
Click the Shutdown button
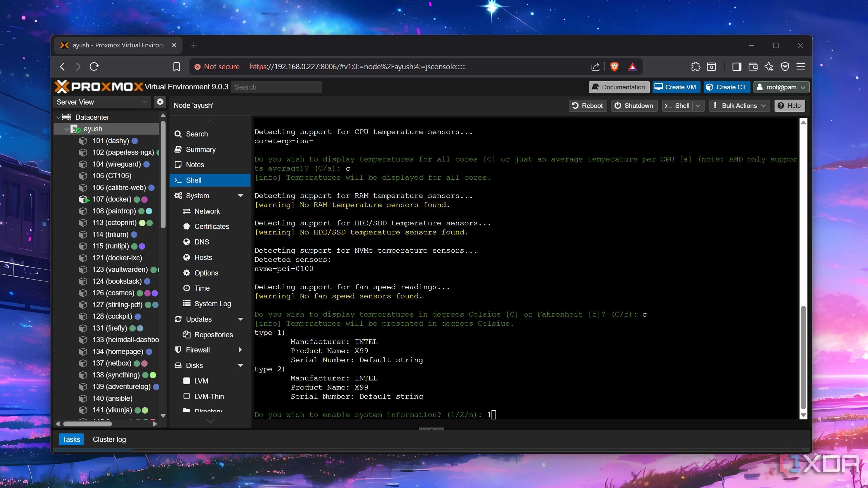(x=634, y=106)
